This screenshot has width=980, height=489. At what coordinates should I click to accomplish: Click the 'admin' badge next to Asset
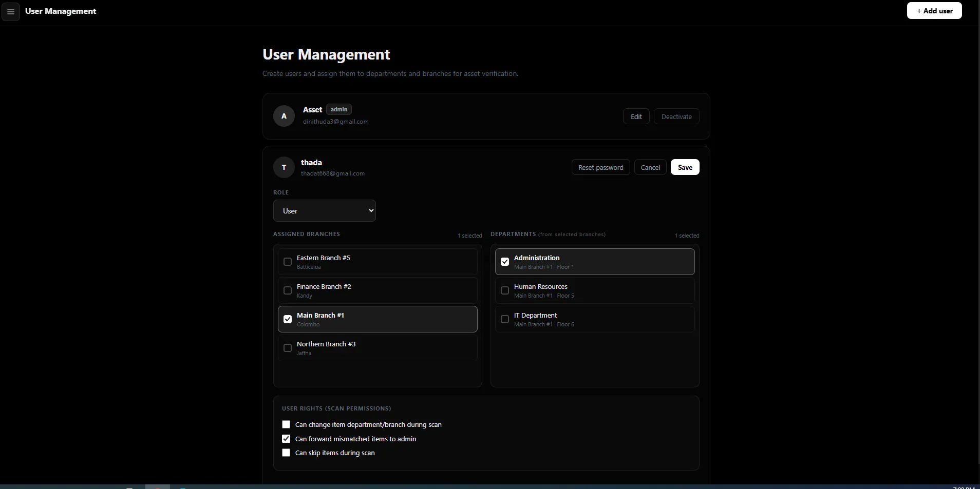click(x=339, y=109)
